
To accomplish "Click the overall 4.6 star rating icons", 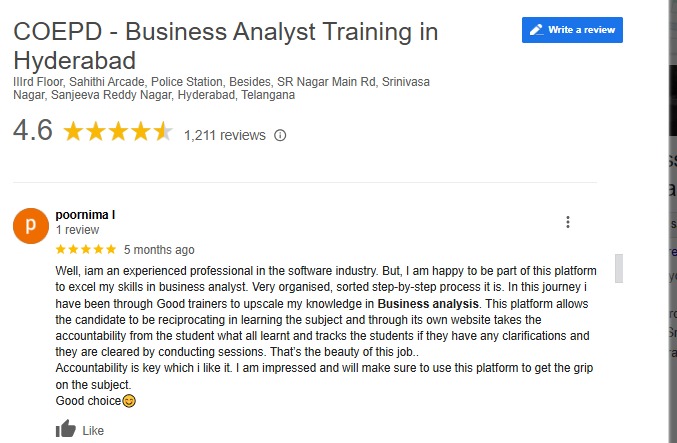I will coord(118,132).
